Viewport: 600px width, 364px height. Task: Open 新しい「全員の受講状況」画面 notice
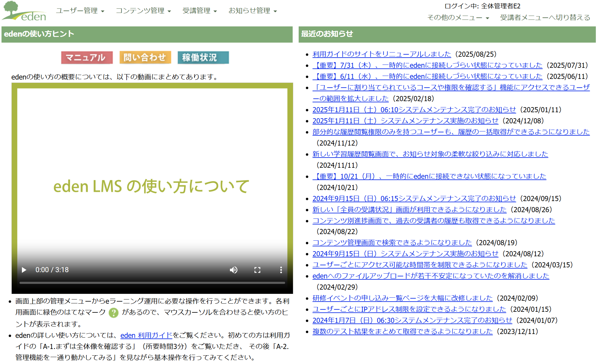[409, 210]
